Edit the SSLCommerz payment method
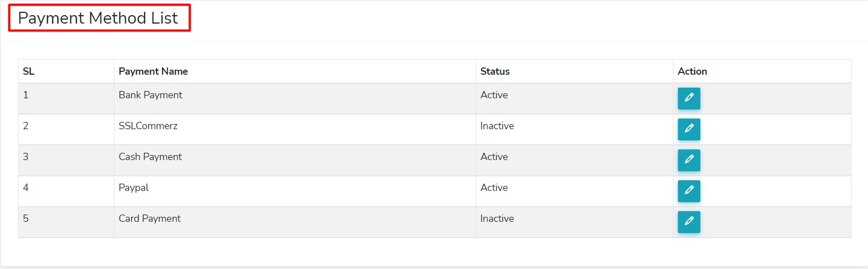 [689, 129]
